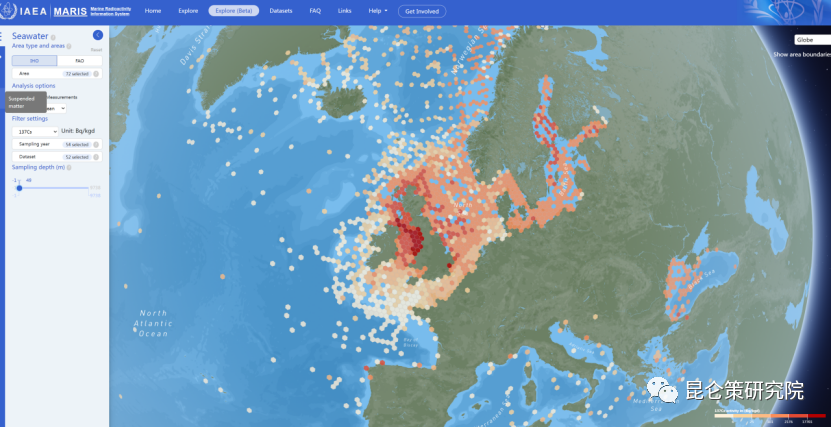831x427 pixels.
Task: Expand the Help menu
Action: click(x=378, y=11)
